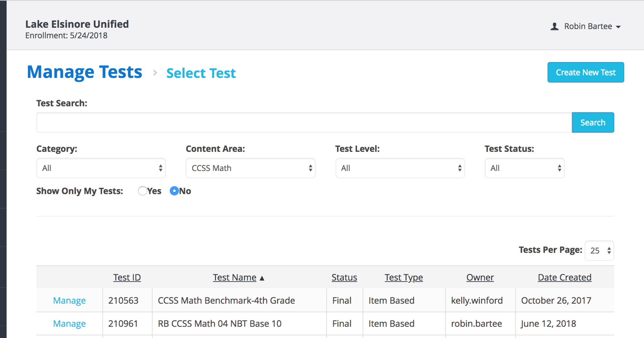Screen dimensions: 644x338
Task: Sort by the Status column header
Action: 344,277
